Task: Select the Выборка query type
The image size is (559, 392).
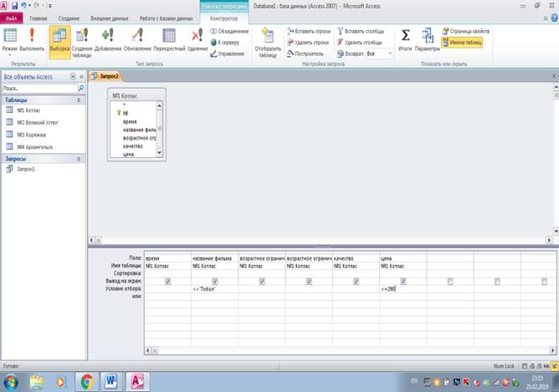Action: point(59,42)
